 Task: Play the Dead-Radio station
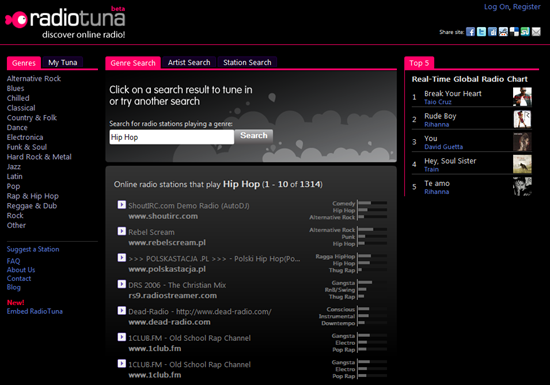click(122, 311)
